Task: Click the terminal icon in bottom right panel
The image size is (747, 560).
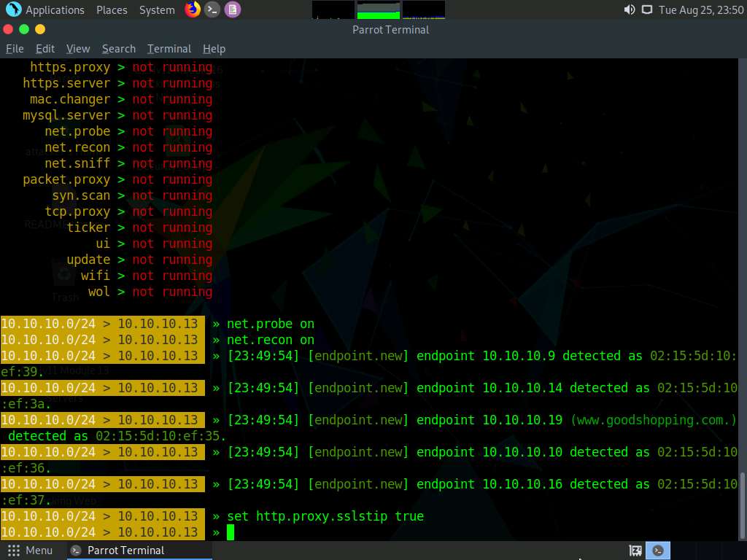Action: point(658,551)
